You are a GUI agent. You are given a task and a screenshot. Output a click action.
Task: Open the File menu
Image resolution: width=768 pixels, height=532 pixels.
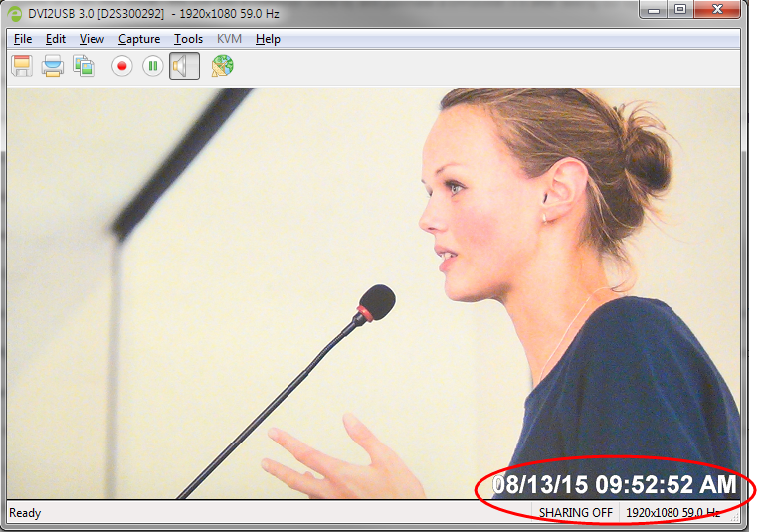[x=23, y=39]
